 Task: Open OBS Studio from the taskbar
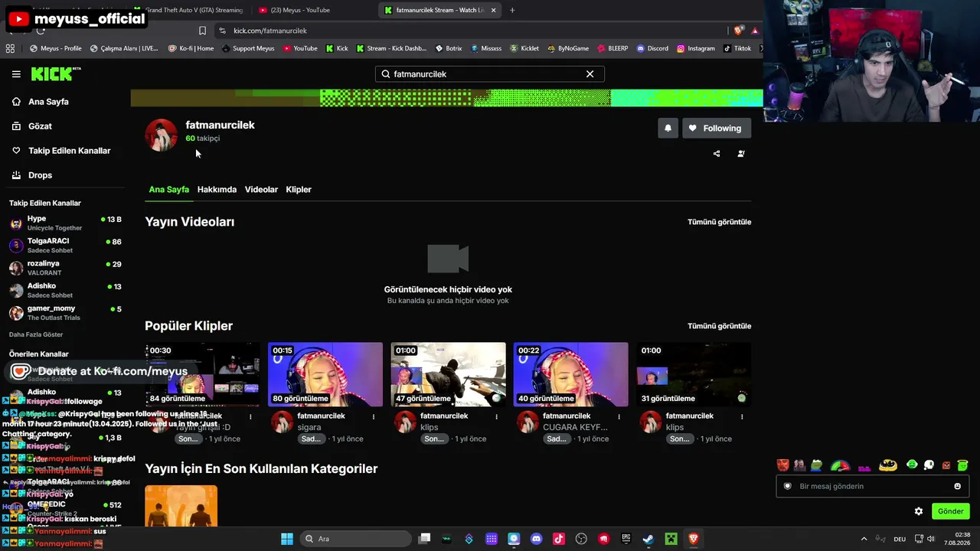[x=581, y=539]
